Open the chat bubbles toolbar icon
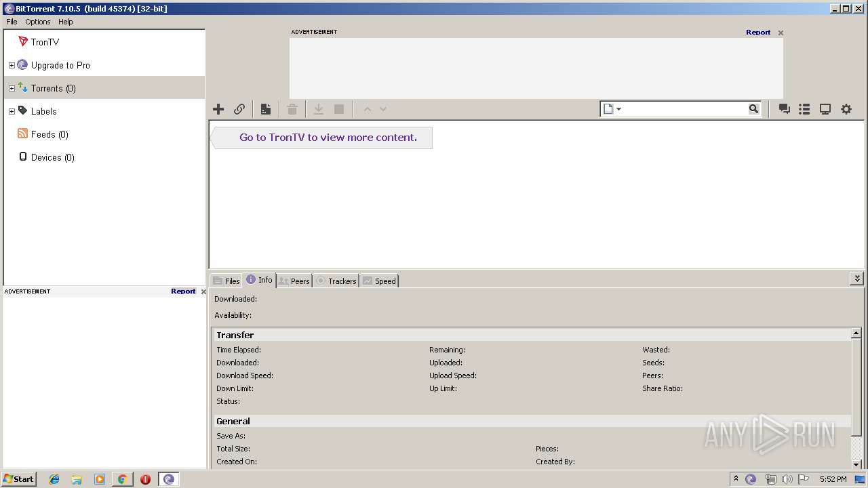The image size is (868, 488). 785,109
